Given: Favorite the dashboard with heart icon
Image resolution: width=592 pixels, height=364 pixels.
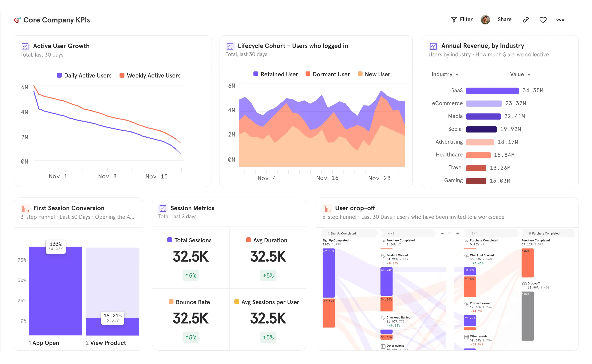Looking at the screenshot, I should [x=543, y=20].
